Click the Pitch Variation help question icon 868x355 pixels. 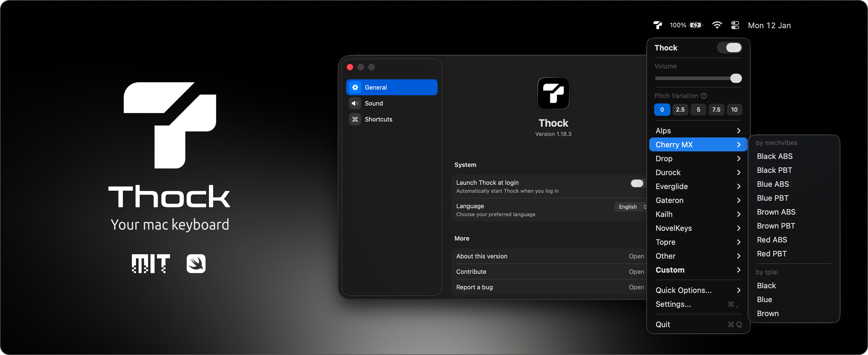click(x=704, y=96)
